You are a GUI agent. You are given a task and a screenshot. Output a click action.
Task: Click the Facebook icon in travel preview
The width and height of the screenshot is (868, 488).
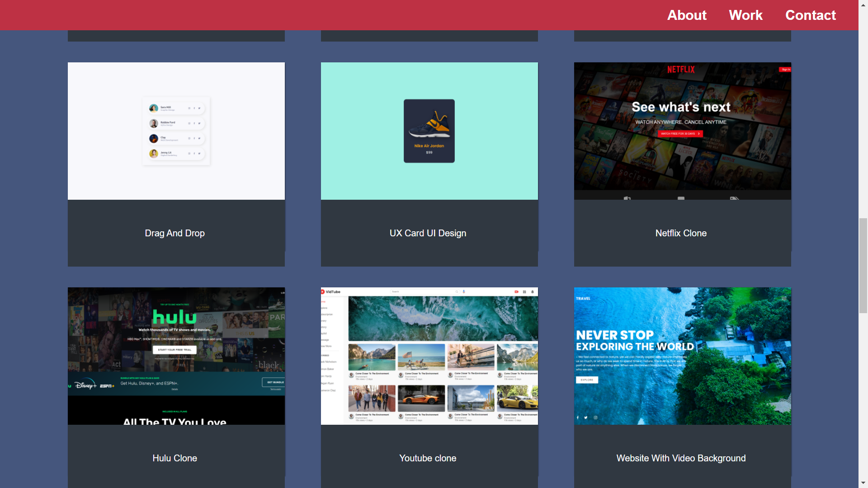pyautogui.click(x=578, y=418)
